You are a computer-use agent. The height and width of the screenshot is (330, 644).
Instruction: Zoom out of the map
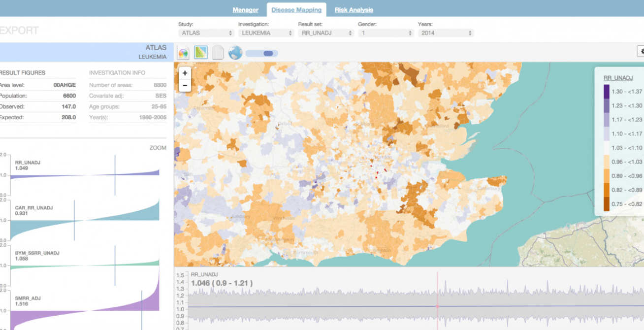[185, 85]
